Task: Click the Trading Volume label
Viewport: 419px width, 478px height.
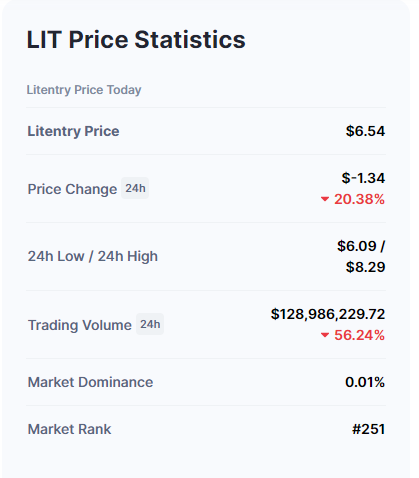Action: click(80, 325)
